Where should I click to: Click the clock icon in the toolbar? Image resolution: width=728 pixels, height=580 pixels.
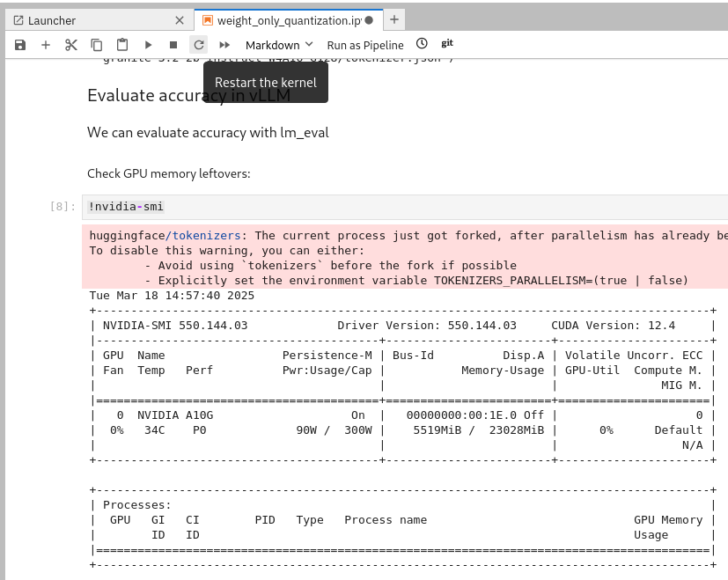point(422,44)
